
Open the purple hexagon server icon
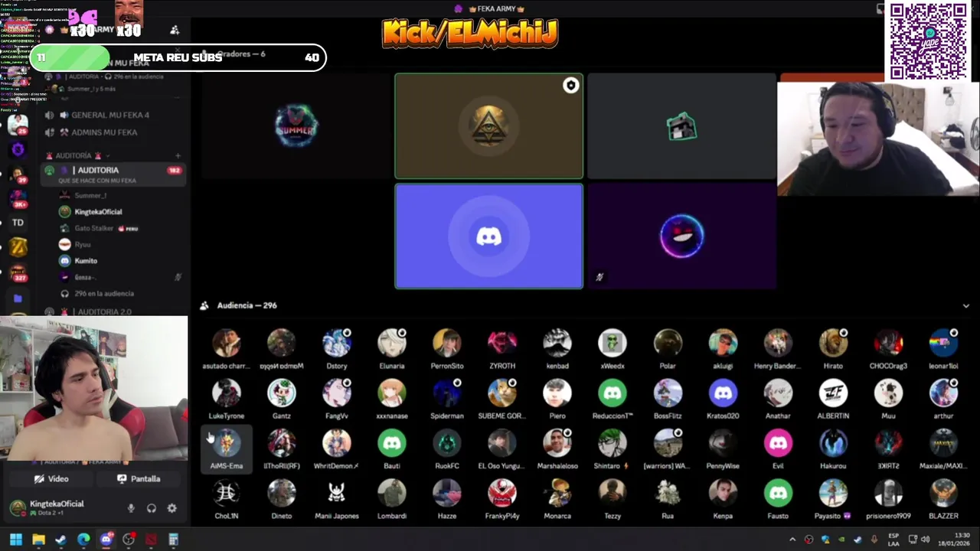click(18, 149)
